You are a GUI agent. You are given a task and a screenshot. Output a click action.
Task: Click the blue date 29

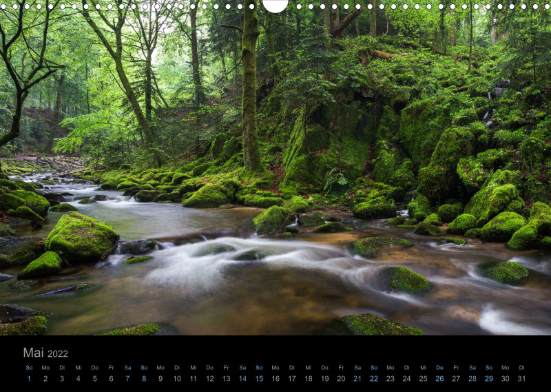click(489, 379)
